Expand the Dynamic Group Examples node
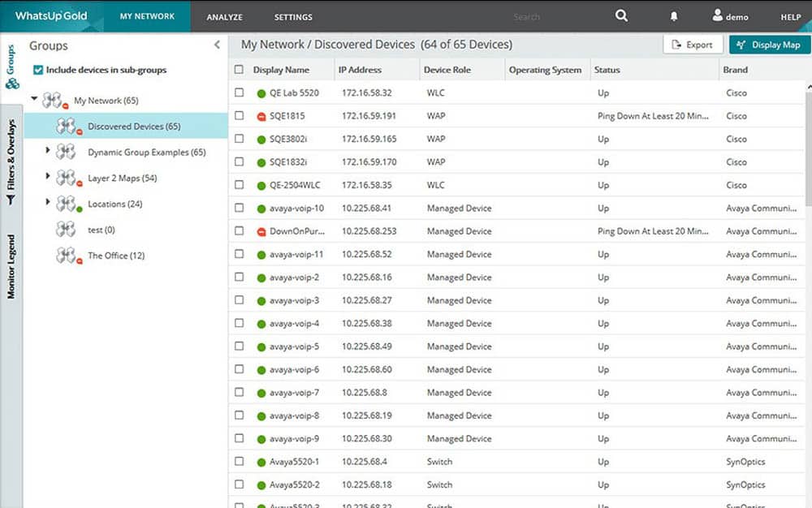The image size is (812, 508). click(x=48, y=151)
